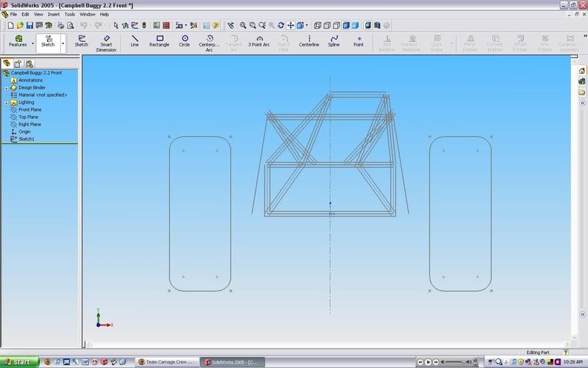Image resolution: width=588 pixels, height=368 pixels.
Task: Click the Wireframe display mode icon
Action: pyautogui.click(x=318, y=26)
